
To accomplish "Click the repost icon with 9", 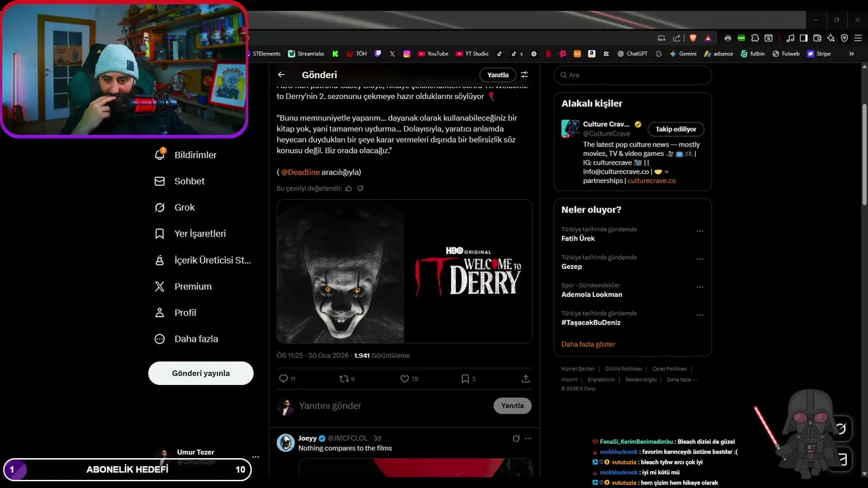I will pyautogui.click(x=344, y=379).
